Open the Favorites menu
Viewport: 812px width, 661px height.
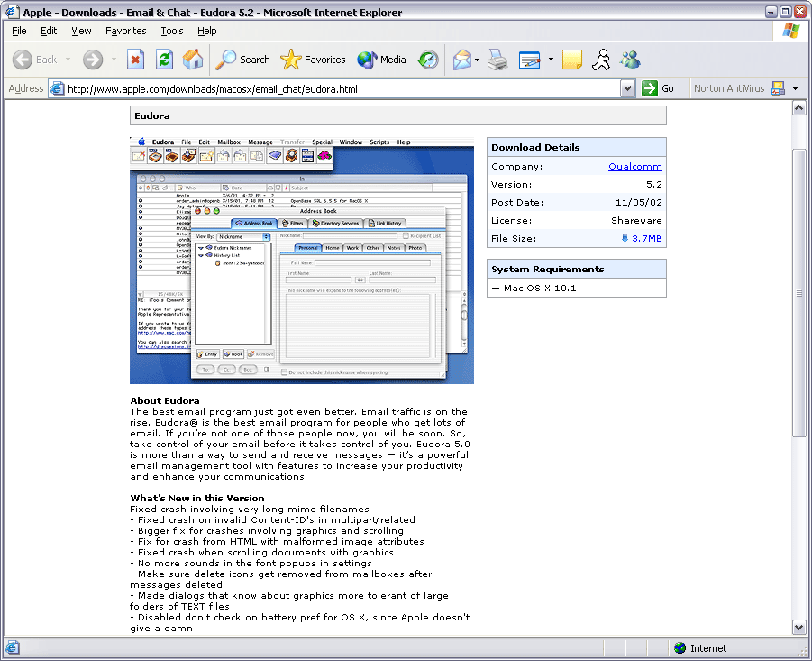point(126,31)
